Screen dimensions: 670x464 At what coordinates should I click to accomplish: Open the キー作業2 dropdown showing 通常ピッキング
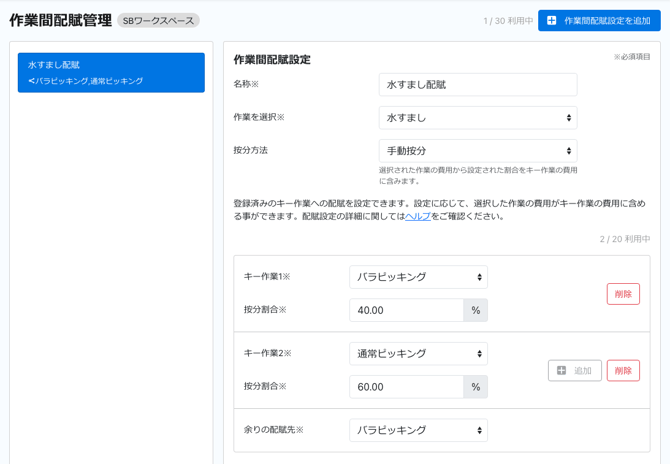(418, 354)
